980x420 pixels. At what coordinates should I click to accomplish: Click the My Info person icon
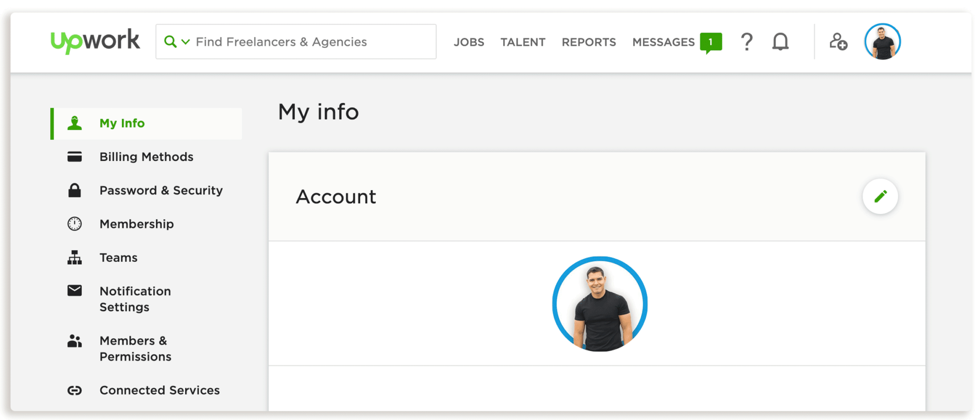point(75,123)
